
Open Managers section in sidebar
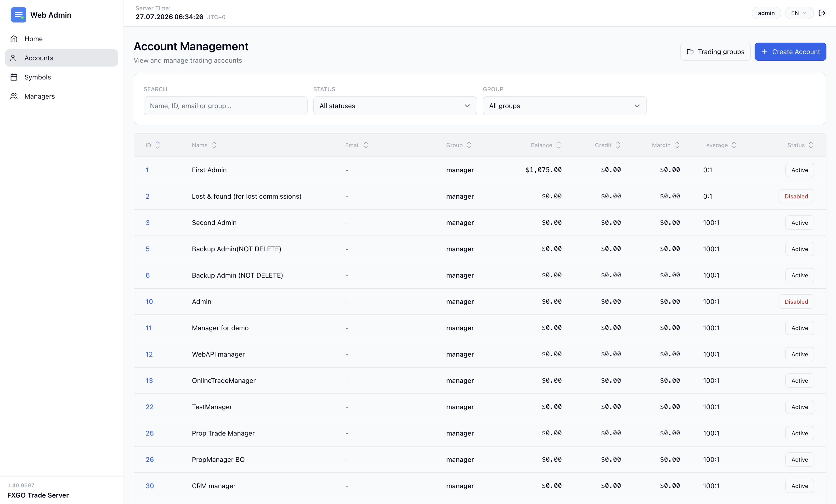[62, 96]
